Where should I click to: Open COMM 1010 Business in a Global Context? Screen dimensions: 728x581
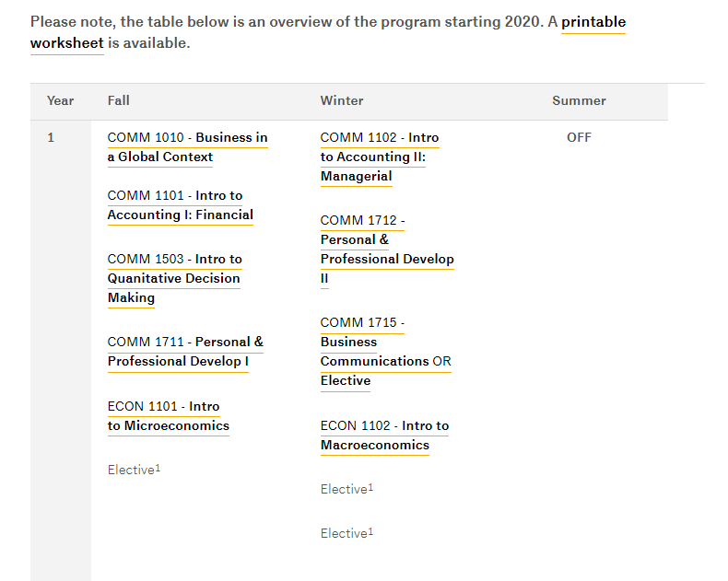click(x=187, y=147)
